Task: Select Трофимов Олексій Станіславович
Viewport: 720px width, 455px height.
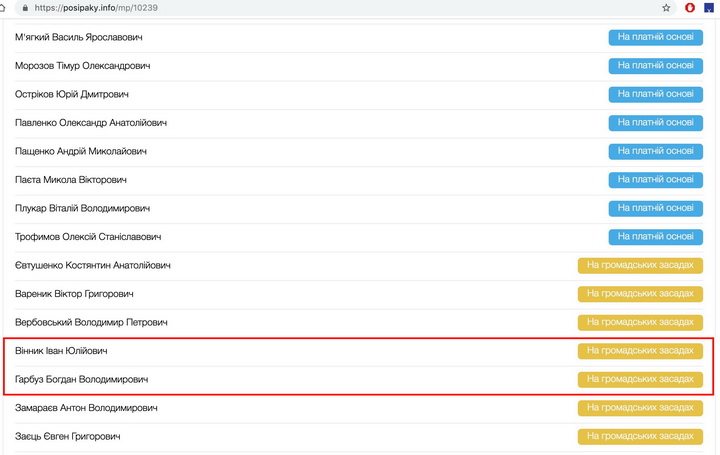Action: [x=88, y=237]
